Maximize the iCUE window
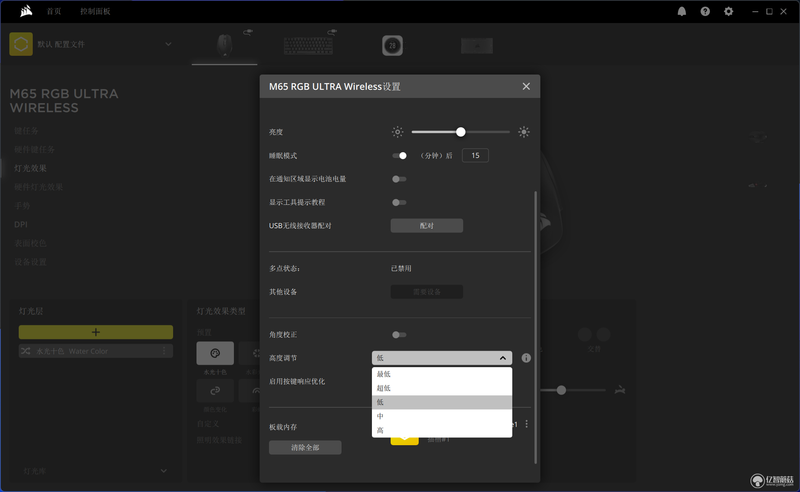800x492 pixels. point(769,11)
